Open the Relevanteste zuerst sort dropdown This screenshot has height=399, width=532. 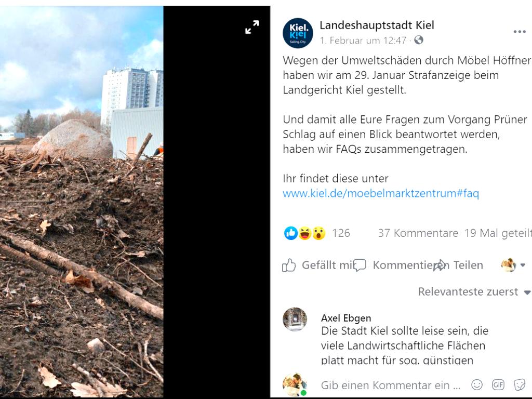(x=474, y=292)
